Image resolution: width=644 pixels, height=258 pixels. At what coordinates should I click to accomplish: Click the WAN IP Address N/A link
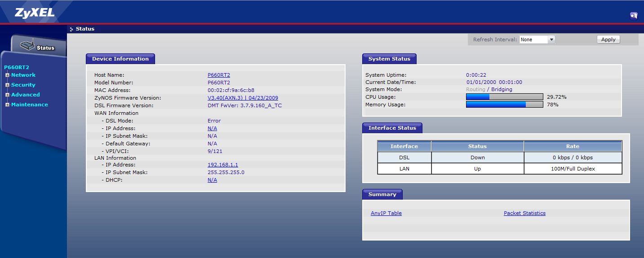coord(212,128)
